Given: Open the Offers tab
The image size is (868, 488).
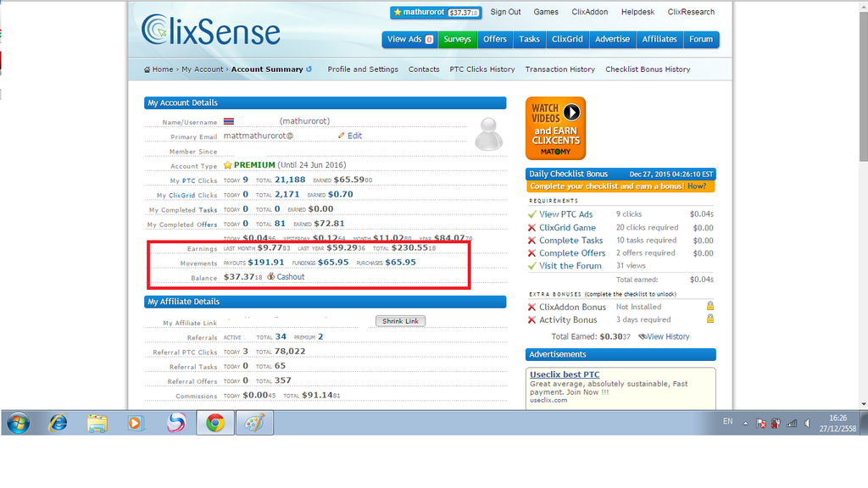Looking at the screenshot, I should [x=495, y=39].
